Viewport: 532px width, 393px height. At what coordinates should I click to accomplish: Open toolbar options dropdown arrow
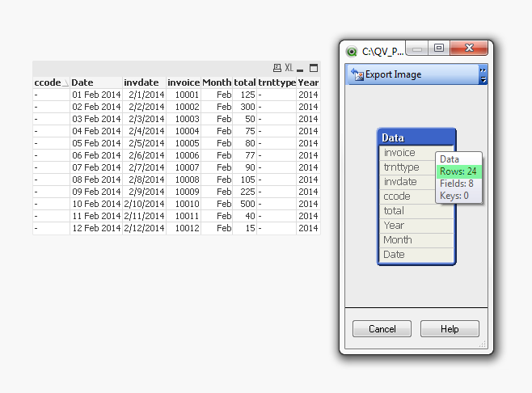[483, 80]
